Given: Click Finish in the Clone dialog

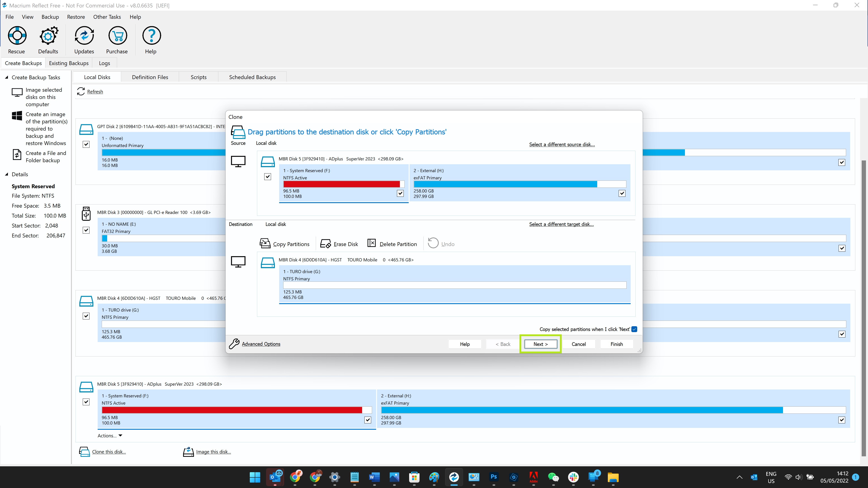Looking at the screenshot, I should click(x=617, y=344).
